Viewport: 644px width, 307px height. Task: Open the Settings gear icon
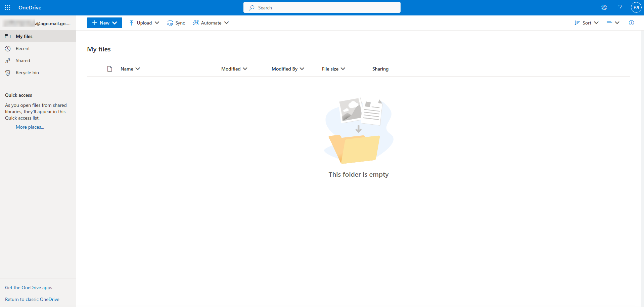(x=604, y=7)
